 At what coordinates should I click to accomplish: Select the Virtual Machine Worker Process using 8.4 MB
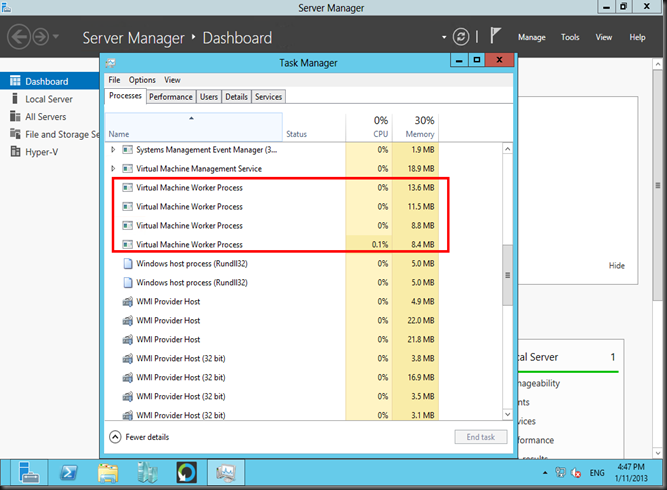(x=272, y=244)
